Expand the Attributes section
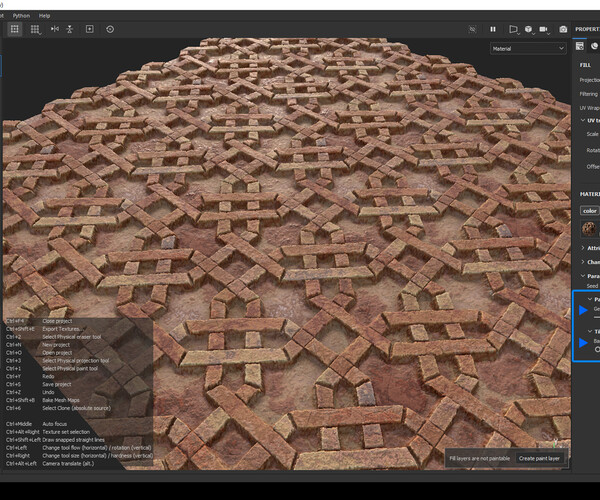 pyautogui.click(x=583, y=248)
